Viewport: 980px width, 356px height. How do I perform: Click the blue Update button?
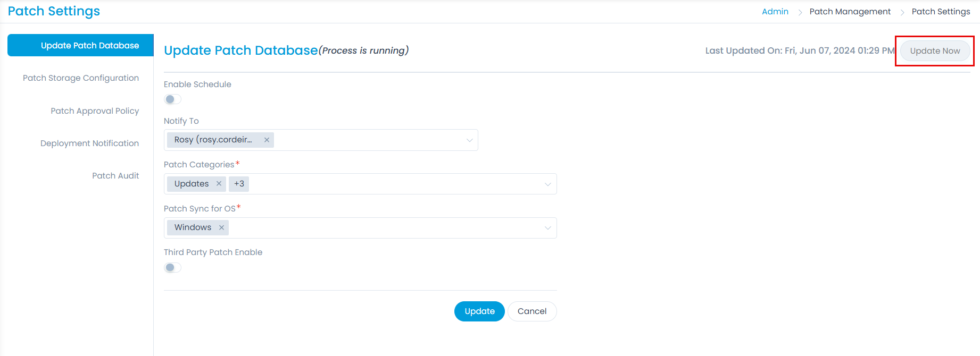coord(479,311)
